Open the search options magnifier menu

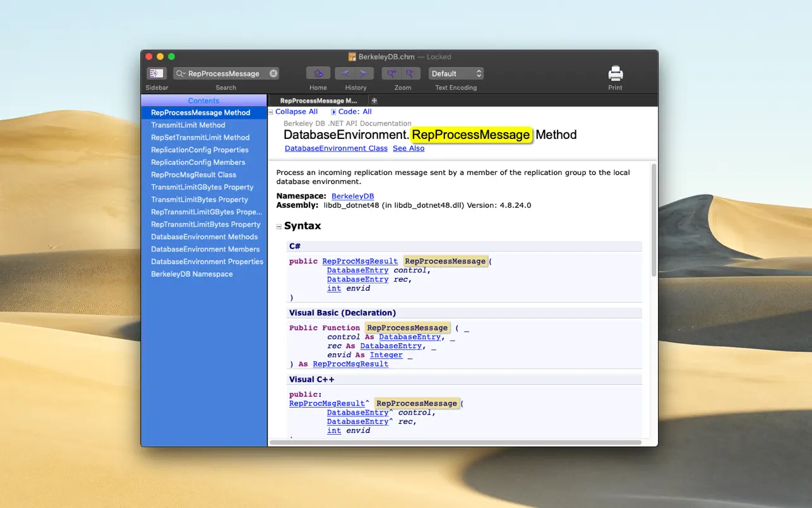point(181,73)
